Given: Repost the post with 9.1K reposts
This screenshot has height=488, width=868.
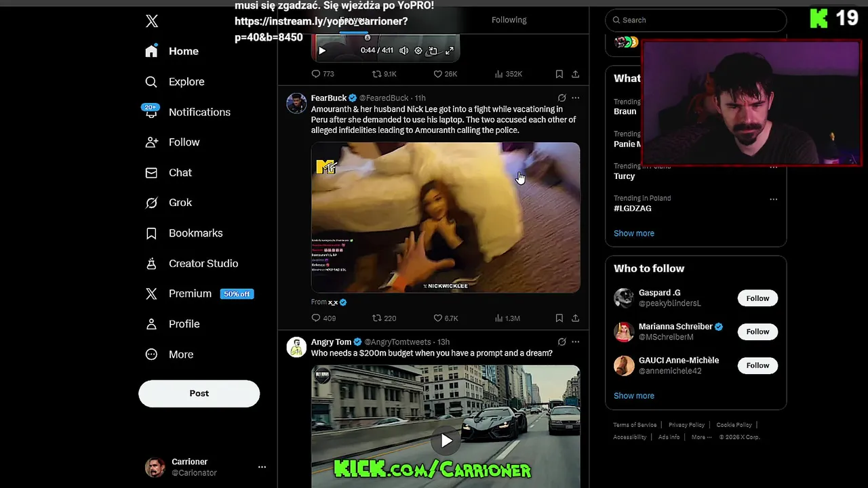Looking at the screenshot, I should coord(384,74).
